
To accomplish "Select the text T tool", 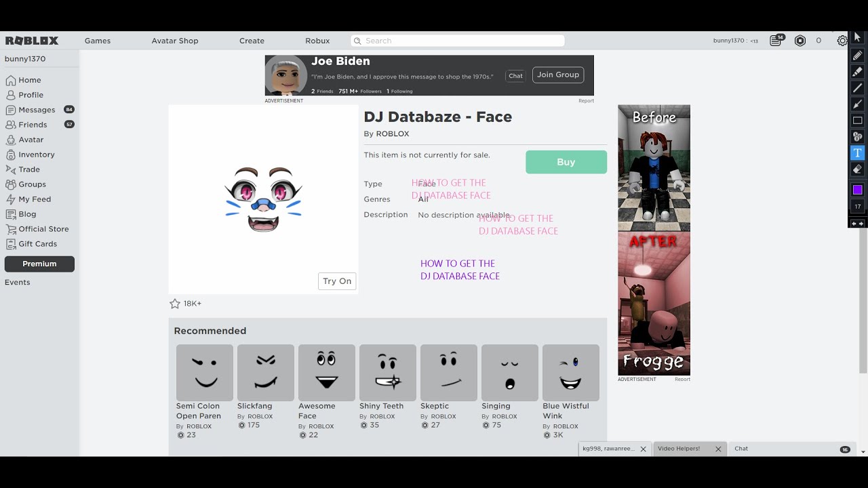I will click(857, 152).
